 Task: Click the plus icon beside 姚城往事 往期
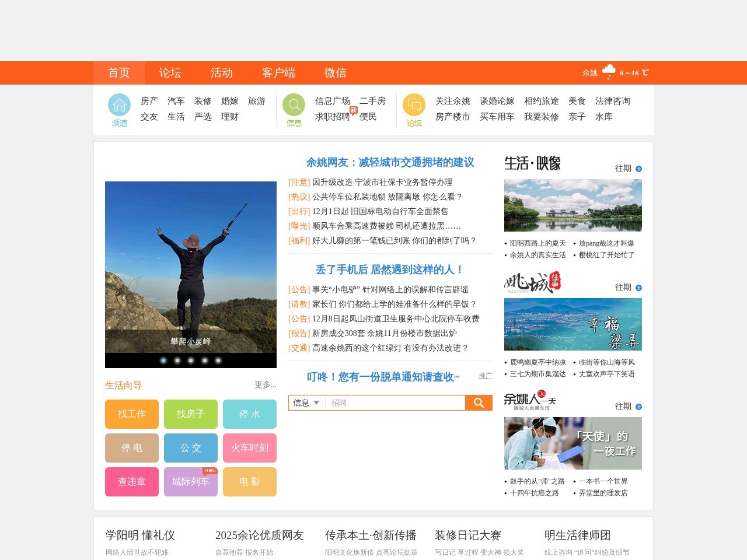pos(639,288)
